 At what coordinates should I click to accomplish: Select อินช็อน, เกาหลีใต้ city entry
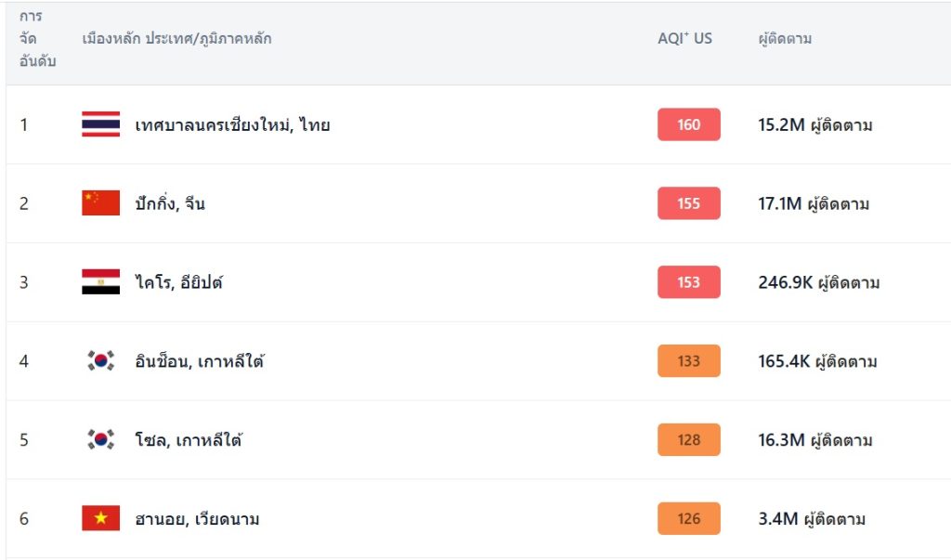click(x=199, y=361)
